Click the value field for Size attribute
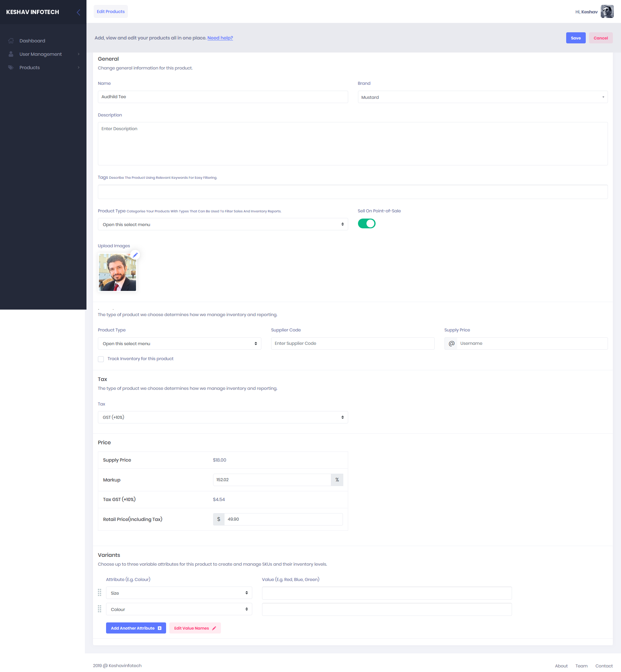Viewport: 621px width, 672px height. click(x=387, y=593)
